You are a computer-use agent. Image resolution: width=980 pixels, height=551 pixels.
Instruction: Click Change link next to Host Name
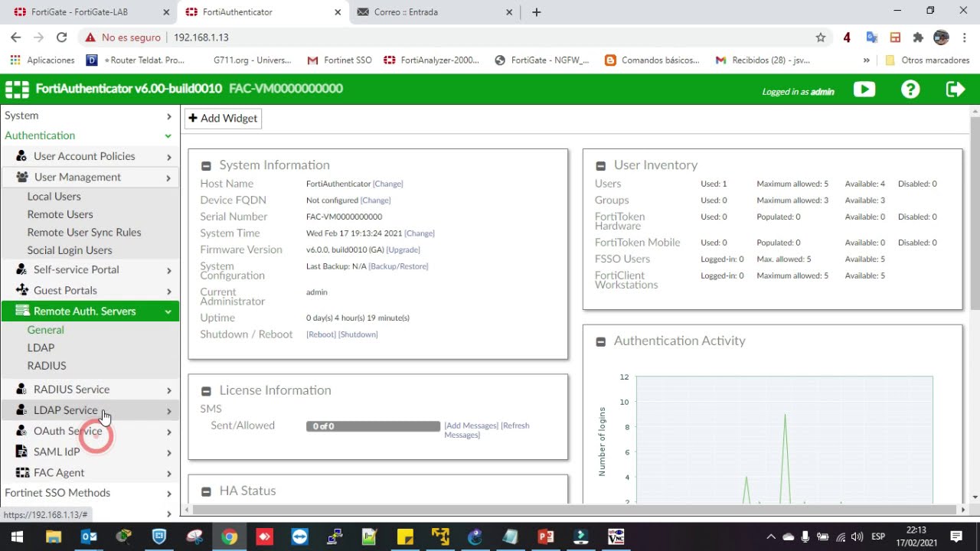387,184
